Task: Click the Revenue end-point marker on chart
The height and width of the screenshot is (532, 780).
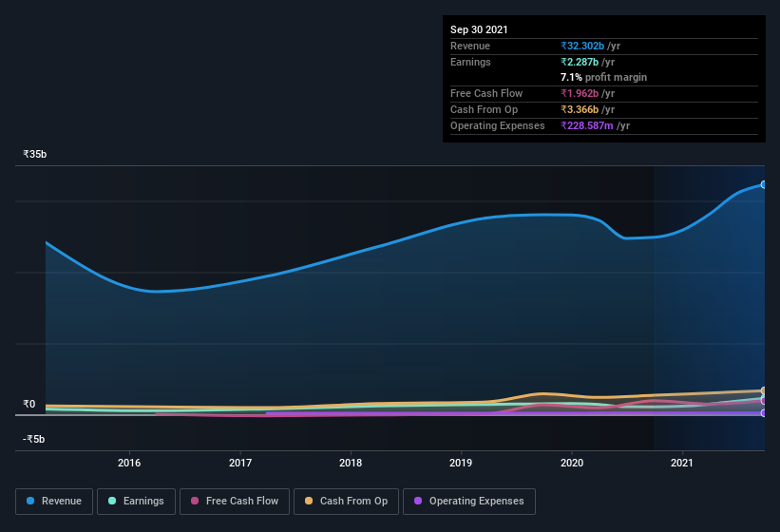Action: [x=764, y=184]
